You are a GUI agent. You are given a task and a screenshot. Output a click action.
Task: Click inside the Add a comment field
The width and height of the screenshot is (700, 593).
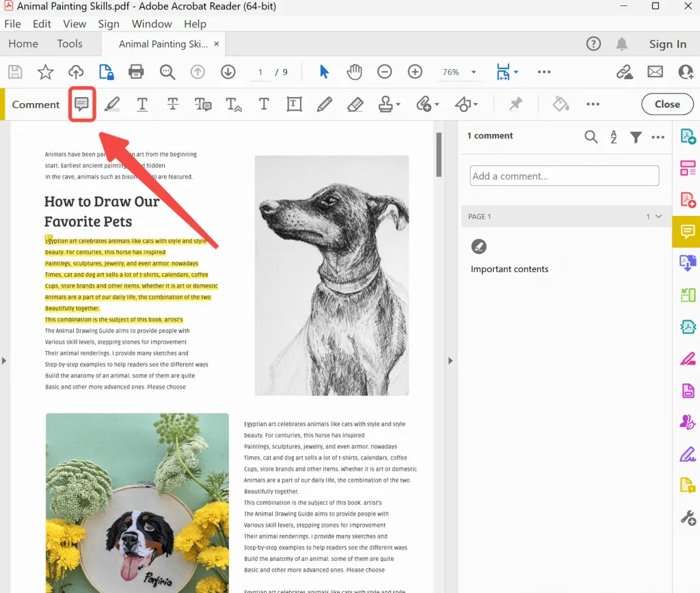(564, 176)
